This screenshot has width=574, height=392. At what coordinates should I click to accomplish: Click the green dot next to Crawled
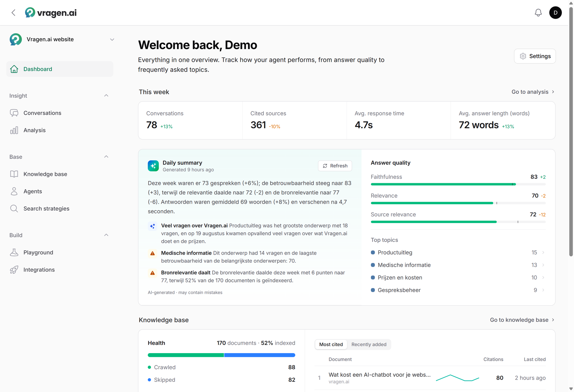point(149,367)
